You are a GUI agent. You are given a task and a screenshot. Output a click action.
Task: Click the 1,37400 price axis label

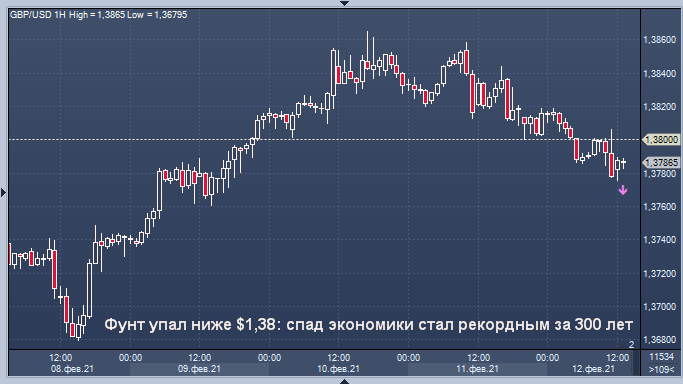pos(659,239)
